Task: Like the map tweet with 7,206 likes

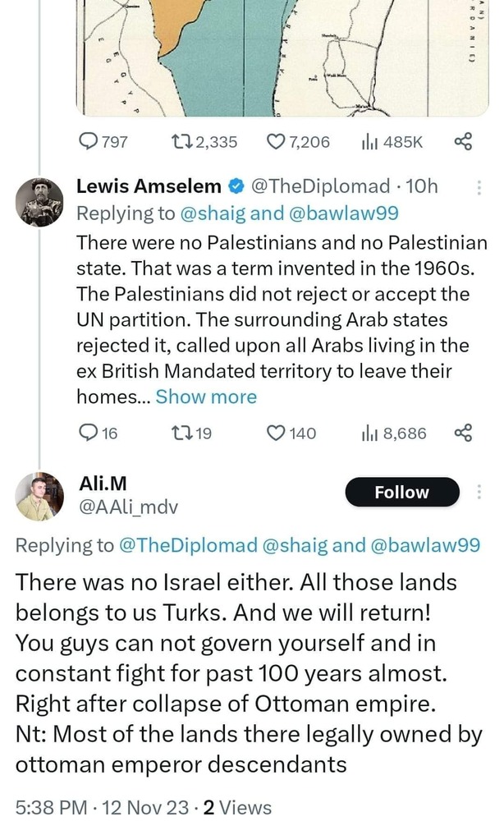Action: (x=277, y=142)
